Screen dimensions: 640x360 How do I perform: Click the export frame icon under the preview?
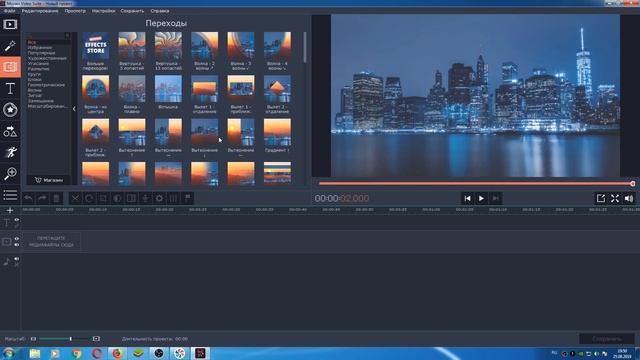coord(600,198)
